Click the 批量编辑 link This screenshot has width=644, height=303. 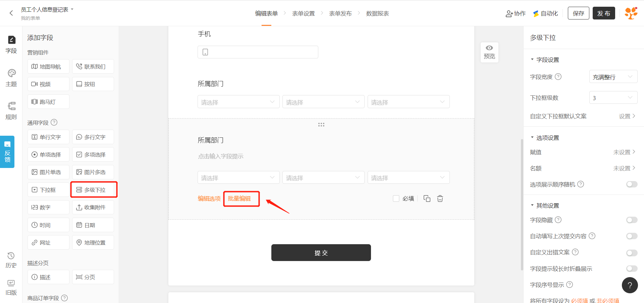[x=239, y=199]
